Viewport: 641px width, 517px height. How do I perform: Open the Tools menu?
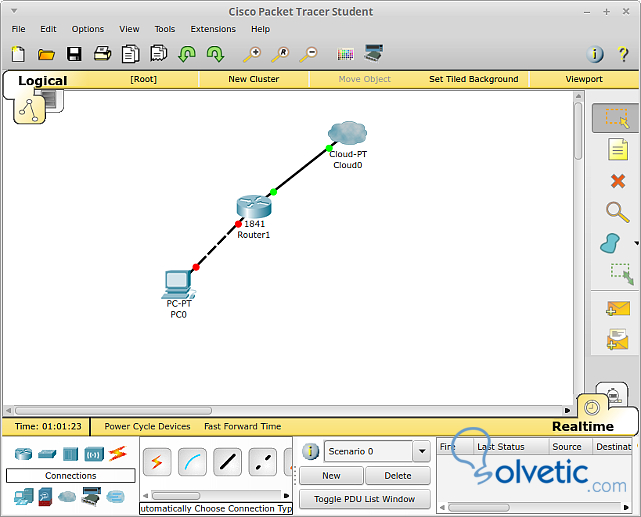[x=165, y=29]
